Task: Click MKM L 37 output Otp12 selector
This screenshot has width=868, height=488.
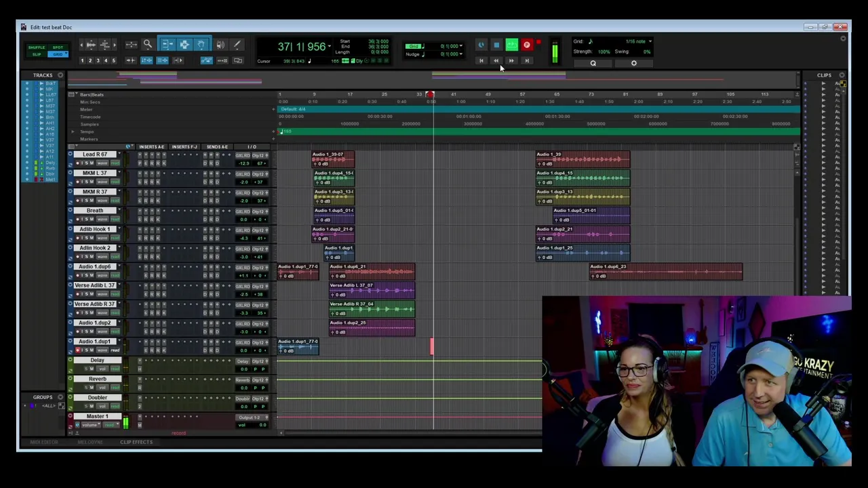Action: [259, 174]
